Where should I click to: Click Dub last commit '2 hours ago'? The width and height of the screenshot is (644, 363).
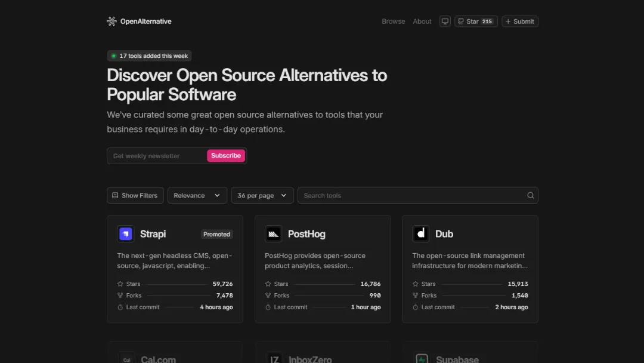[x=512, y=307]
